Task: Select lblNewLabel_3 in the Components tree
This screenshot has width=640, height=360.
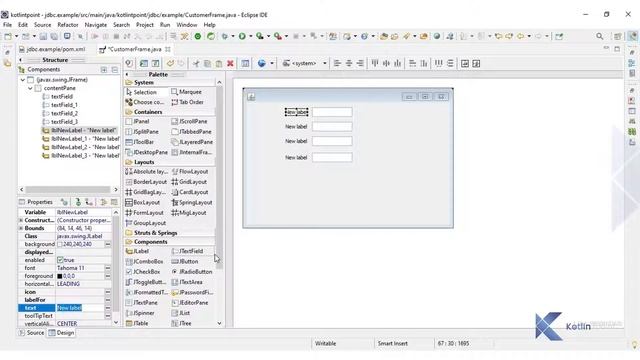Action: 81,156
